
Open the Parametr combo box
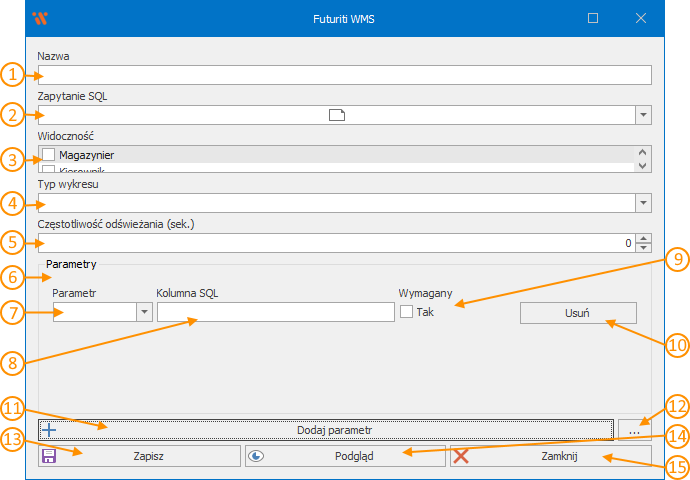[145, 312]
